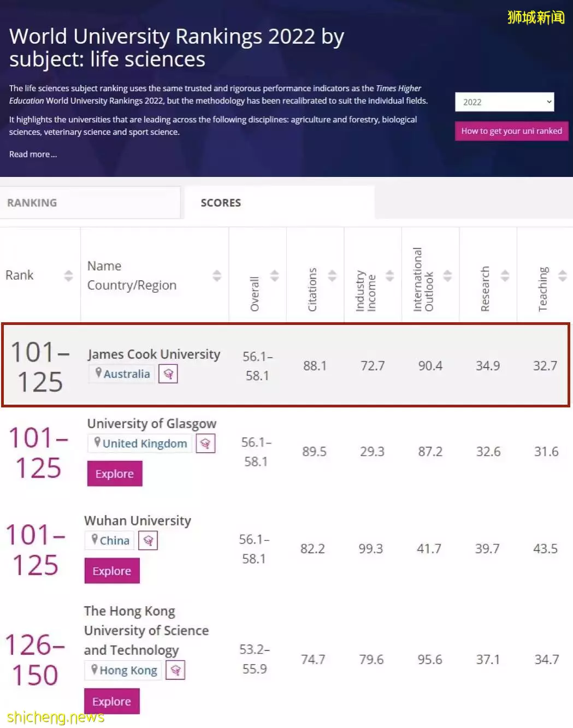Sort by Overall score arrows
This screenshot has width=573, height=728.
pyautogui.click(x=274, y=276)
